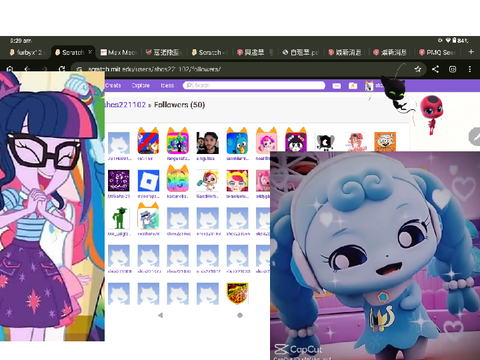Open Create in the Scratch navigation bar
The width and height of the screenshot is (480, 360).
[x=113, y=85]
